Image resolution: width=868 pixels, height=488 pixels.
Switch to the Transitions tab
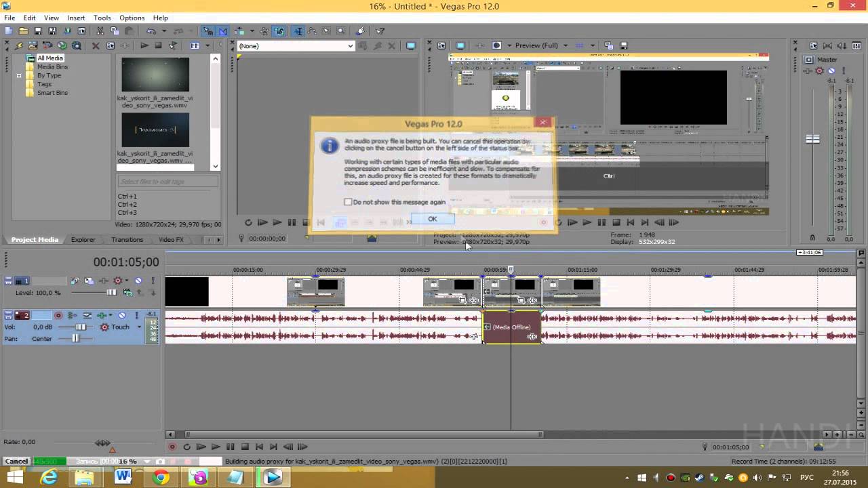click(x=127, y=239)
